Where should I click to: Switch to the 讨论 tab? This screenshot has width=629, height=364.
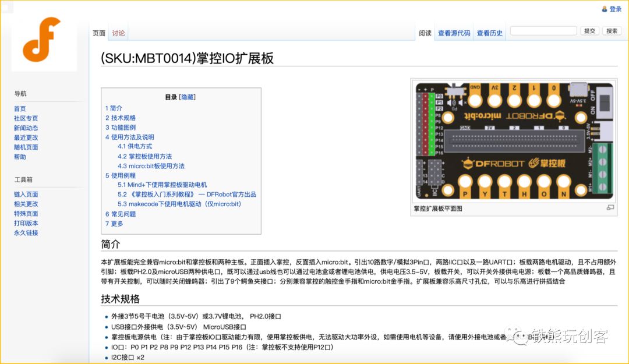click(x=118, y=33)
